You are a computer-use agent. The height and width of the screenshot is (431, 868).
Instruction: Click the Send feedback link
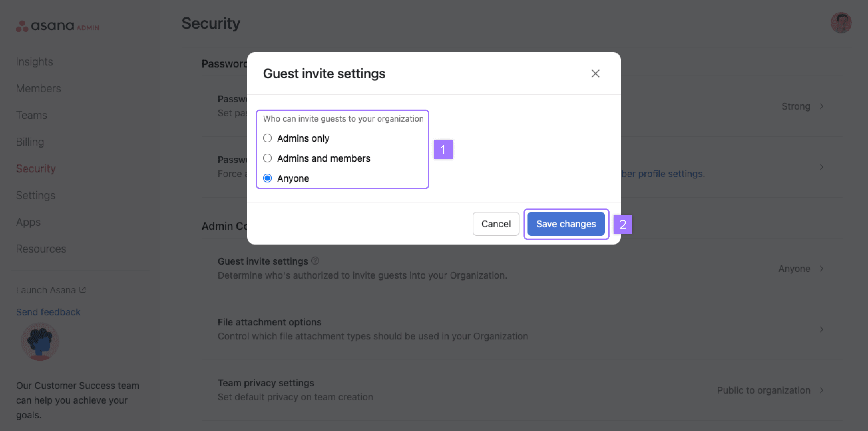pos(48,311)
